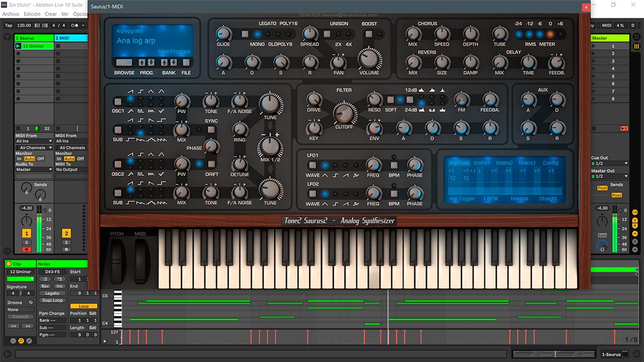Select the Matrix1 tab on synth display
This screenshot has height=362, width=644.
(482, 163)
